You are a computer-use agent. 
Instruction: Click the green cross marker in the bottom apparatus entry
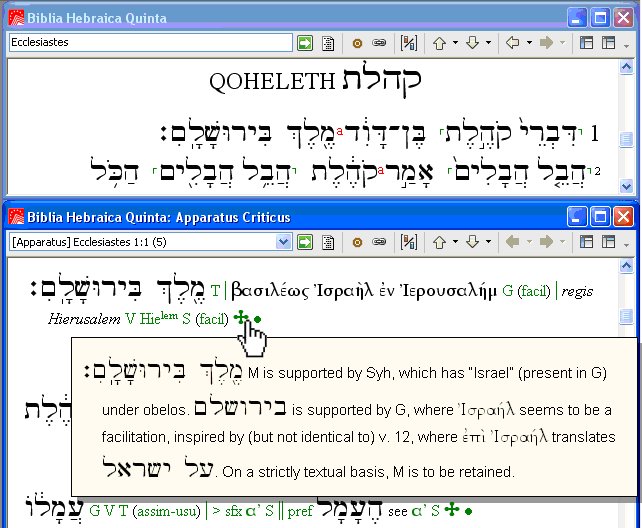pos(452,509)
